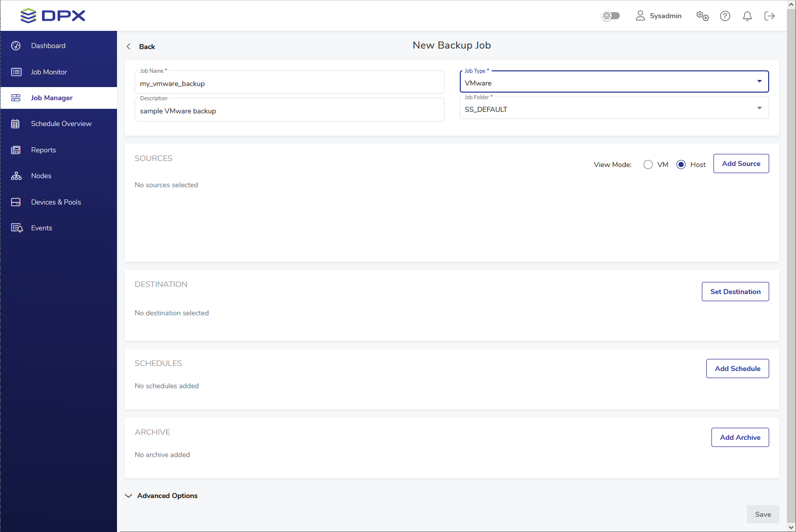Click the page vertical scrollbar
Viewport: 796px width, 532px height.
[791, 253]
